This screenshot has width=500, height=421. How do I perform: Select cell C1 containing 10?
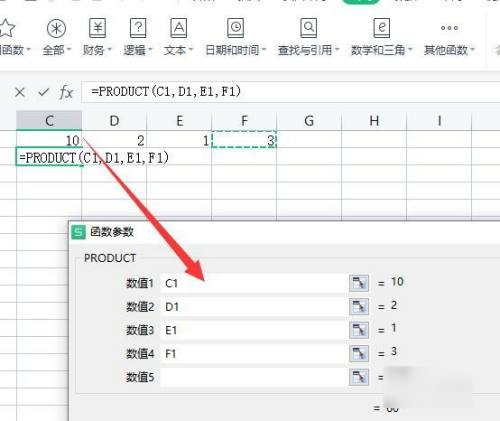coord(49,139)
